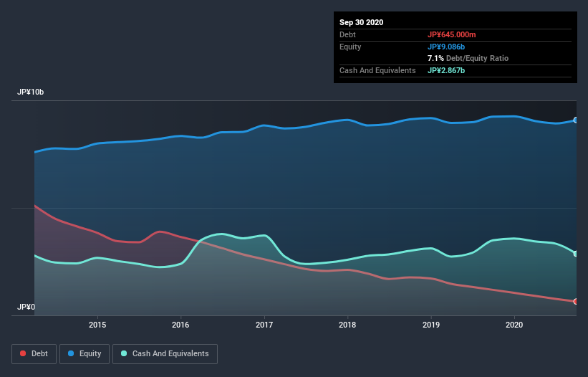Select the 2016 x-axis label
588x377 pixels.
click(x=180, y=325)
